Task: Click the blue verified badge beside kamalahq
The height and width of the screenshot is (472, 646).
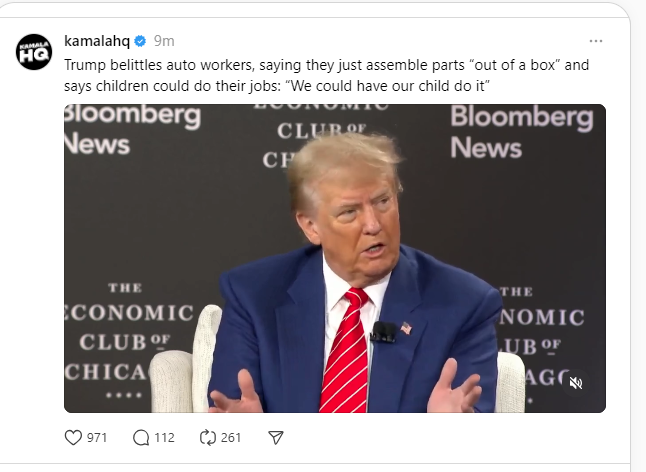Action: [141, 41]
